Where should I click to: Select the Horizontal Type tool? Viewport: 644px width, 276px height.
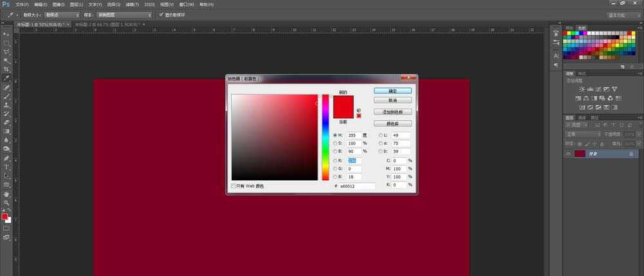point(6,167)
